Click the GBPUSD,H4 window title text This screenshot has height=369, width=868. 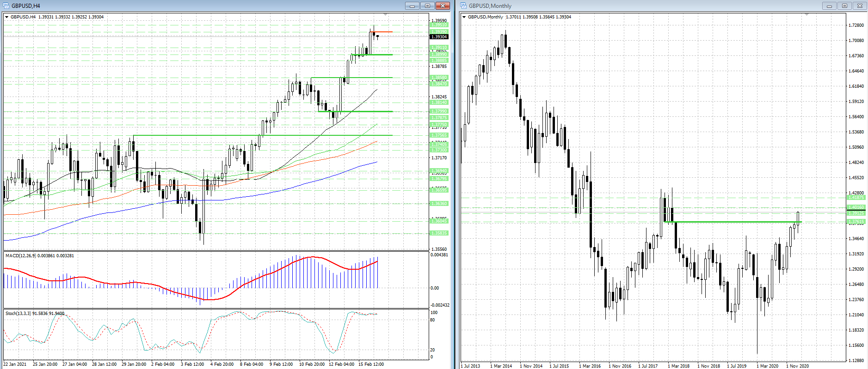tap(26, 6)
